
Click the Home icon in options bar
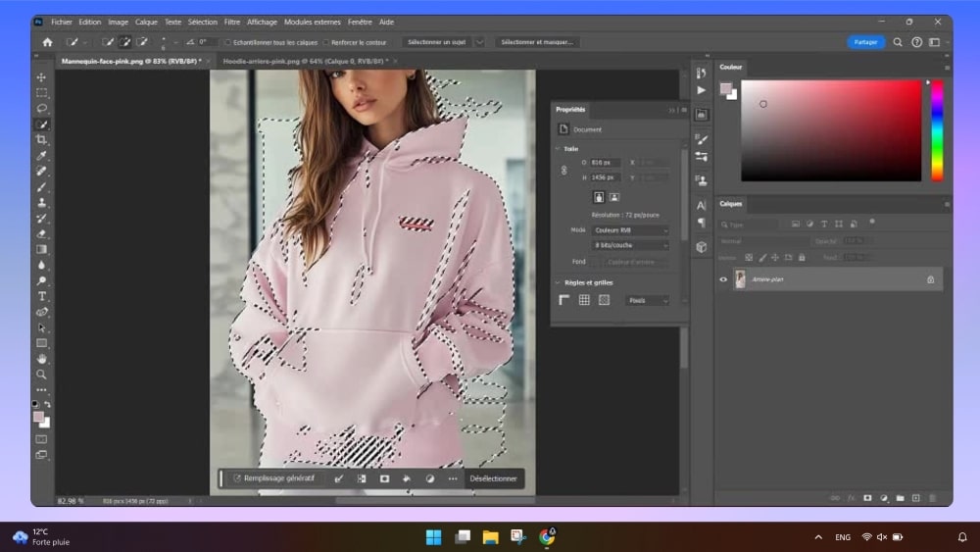[47, 42]
